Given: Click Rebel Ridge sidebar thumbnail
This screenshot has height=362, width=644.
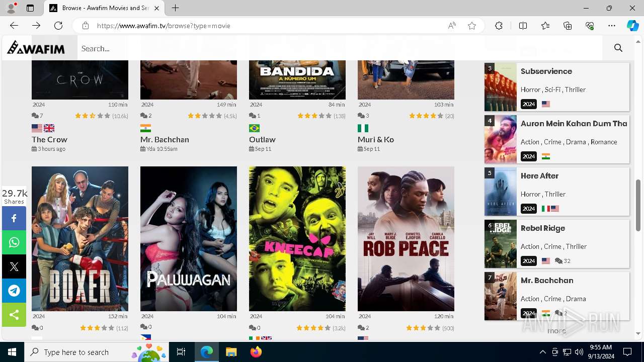Looking at the screenshot, I should point(501,244).
